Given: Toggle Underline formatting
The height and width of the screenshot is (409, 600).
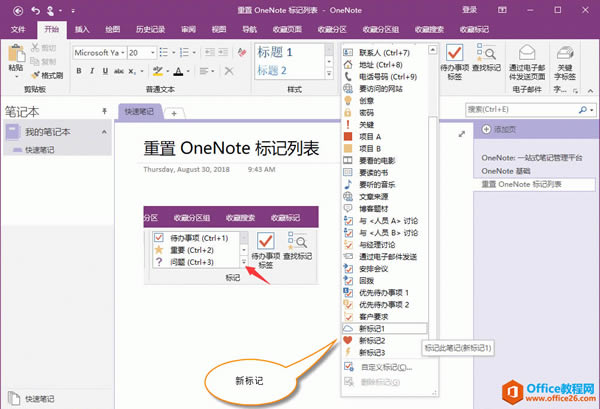Looking at the screenshot, I should click(105, 71).
